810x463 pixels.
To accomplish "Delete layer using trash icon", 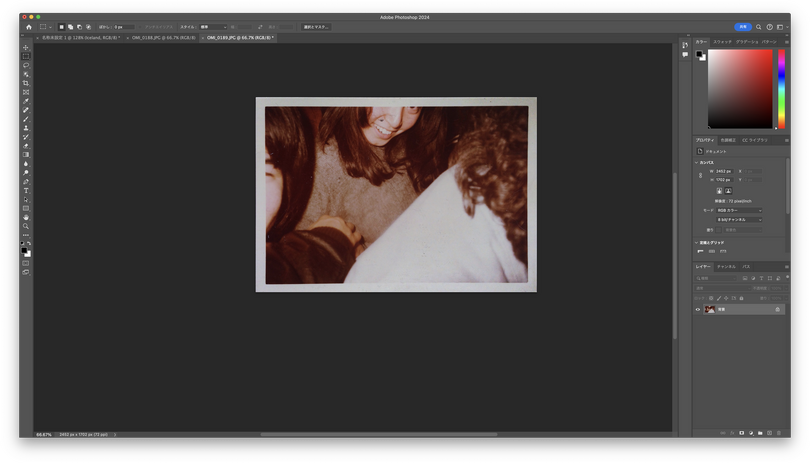I will 781,433.
